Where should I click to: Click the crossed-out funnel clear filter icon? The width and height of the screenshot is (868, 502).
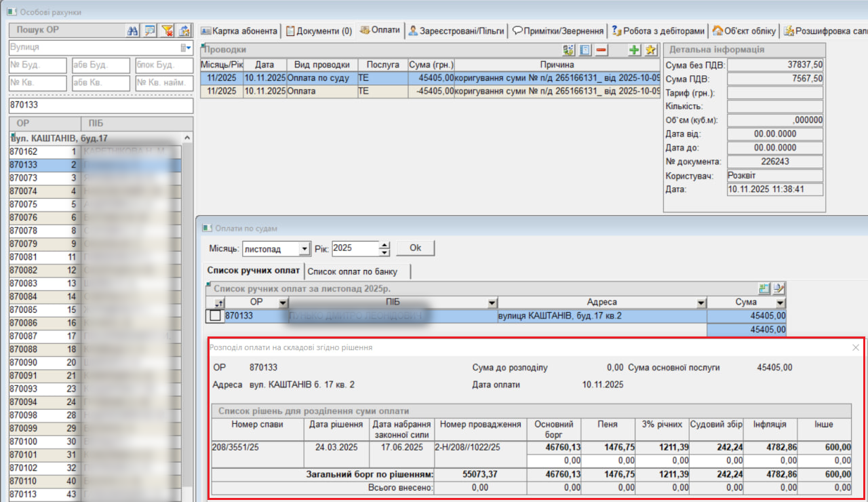coord(166,31)
